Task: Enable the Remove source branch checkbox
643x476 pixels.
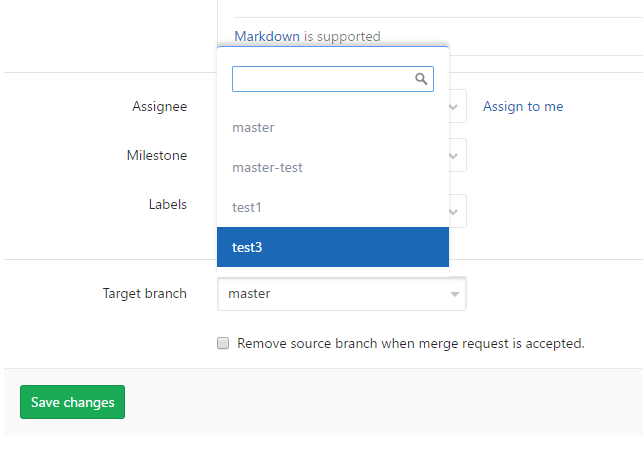Action: (223, 343)
